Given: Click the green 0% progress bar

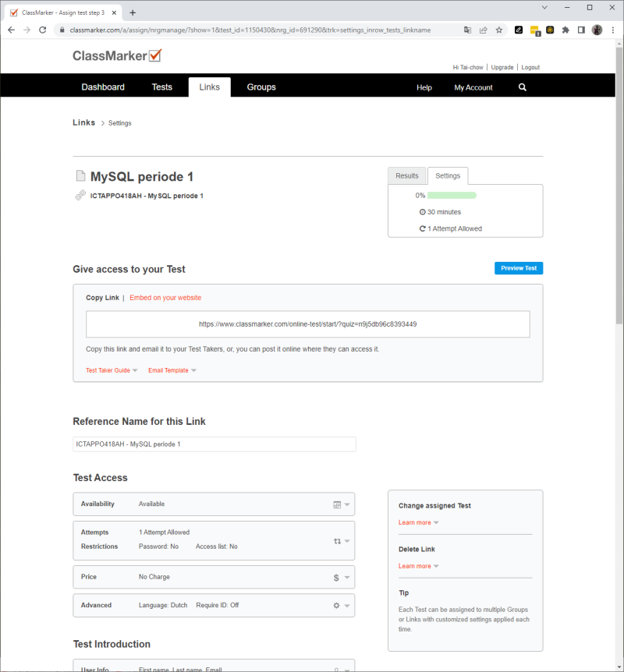Looking at the screenshot, I should 452,196.
